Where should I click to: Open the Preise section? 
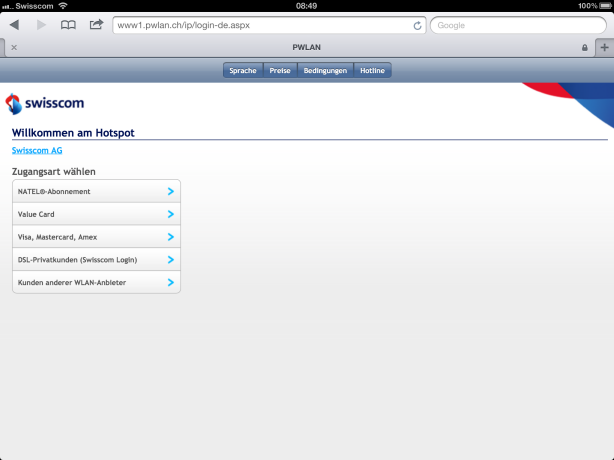pos(280,70)
